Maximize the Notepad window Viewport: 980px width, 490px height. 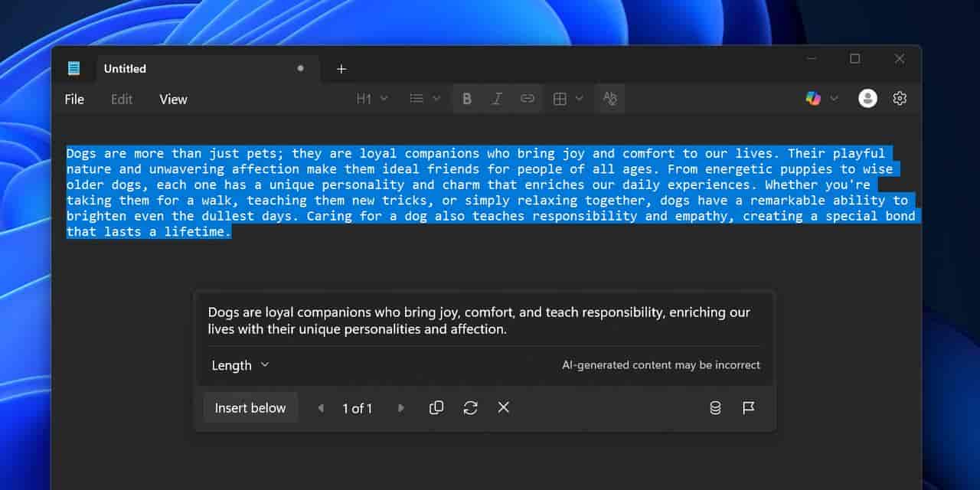(855, 59)
